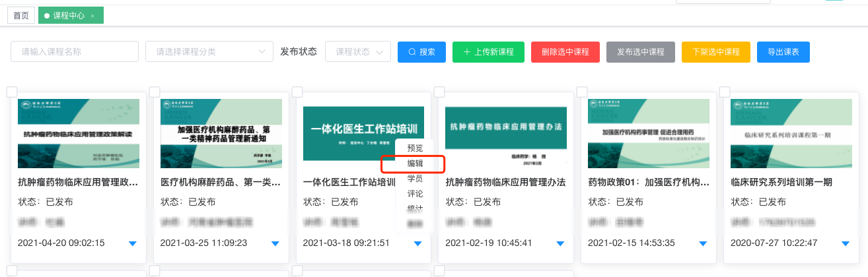Open the 临床研究系列培训课程第一期 thumbnail
The width and height of the screenshot is (868, 277).
pyautogui.click(x=792, y=134)
